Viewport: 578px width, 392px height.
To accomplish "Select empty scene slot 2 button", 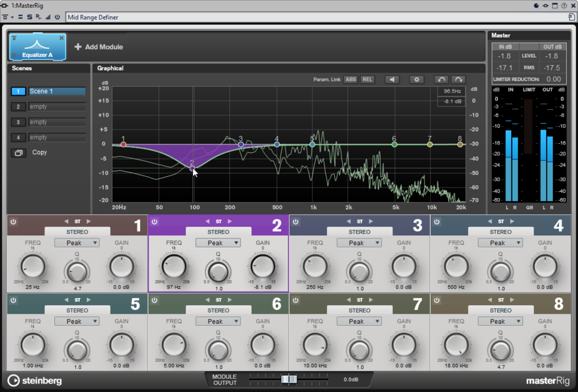I will click(18, 107).
